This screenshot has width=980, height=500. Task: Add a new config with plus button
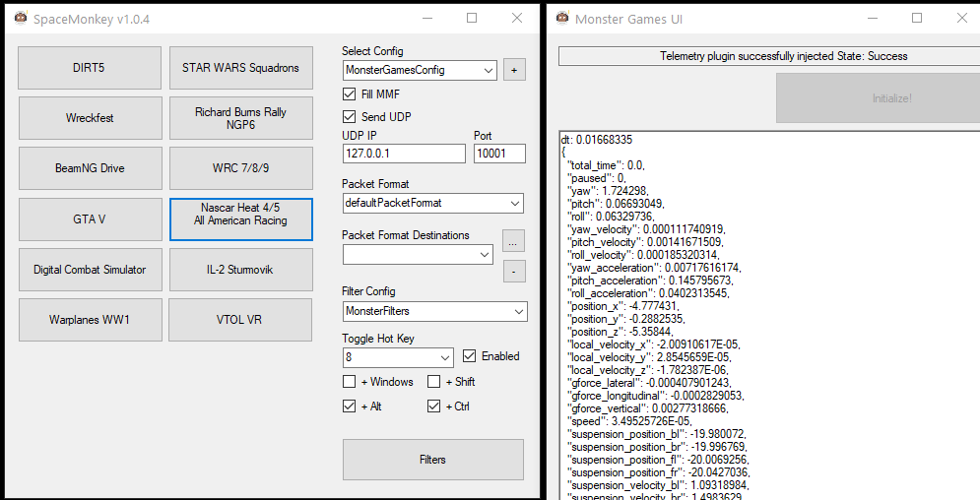coord(514,70)
